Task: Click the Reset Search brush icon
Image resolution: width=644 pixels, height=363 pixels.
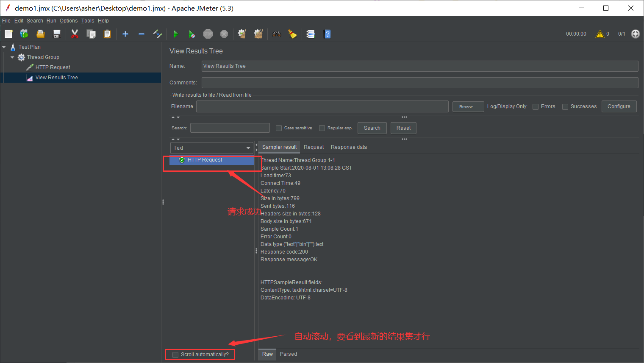Action: (x=293, y=34)
